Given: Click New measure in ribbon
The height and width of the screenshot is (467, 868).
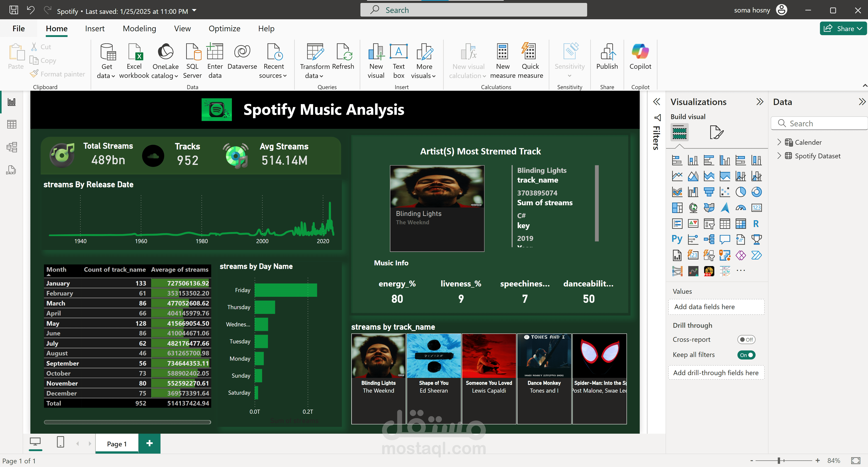Looking at the screenshot, I should (502, 61).
